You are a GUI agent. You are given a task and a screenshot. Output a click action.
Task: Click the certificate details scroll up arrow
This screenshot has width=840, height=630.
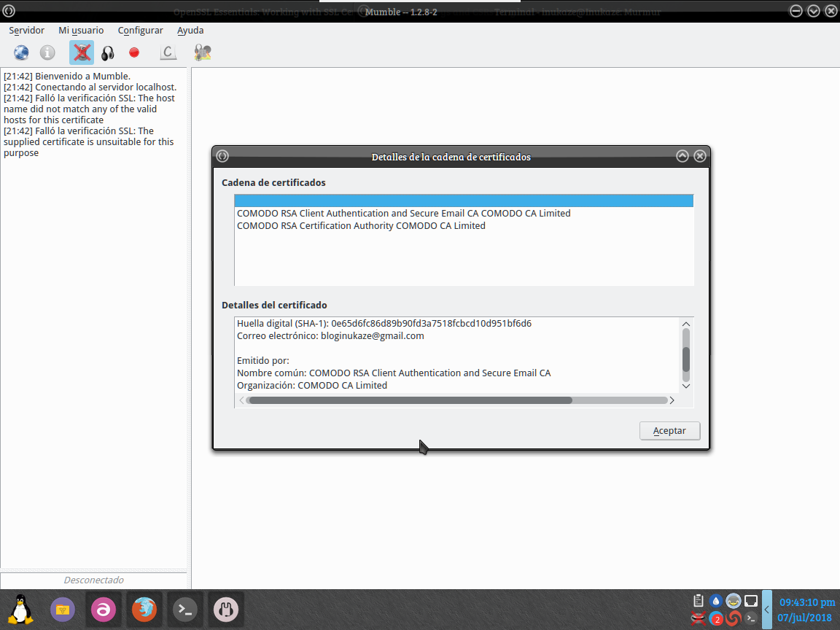coord(685,324)
